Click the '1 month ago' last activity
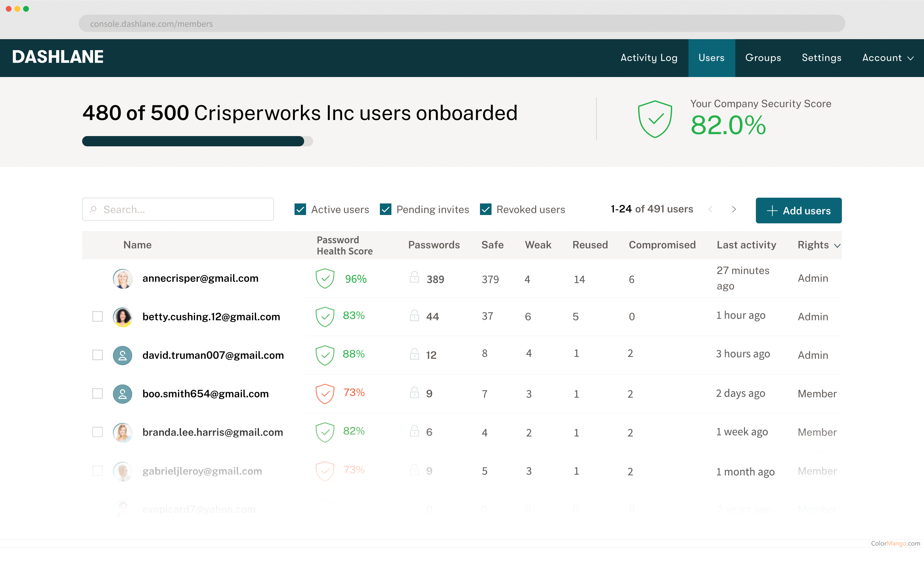 (745, 472)
